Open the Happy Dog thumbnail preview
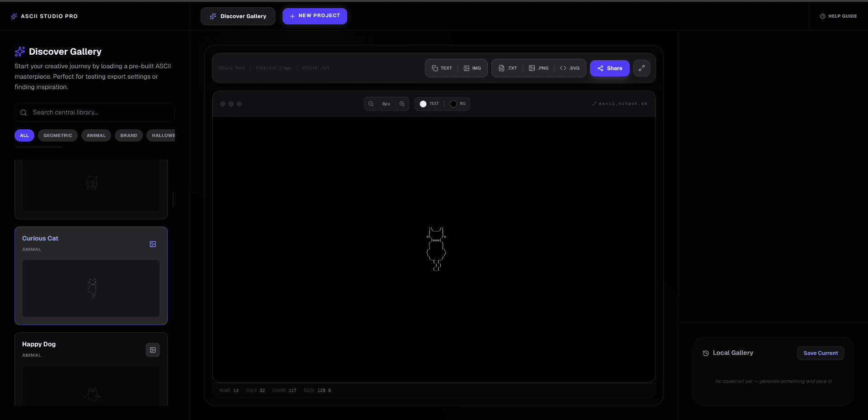This screenshot has width=868, height=420. point(91,386)
